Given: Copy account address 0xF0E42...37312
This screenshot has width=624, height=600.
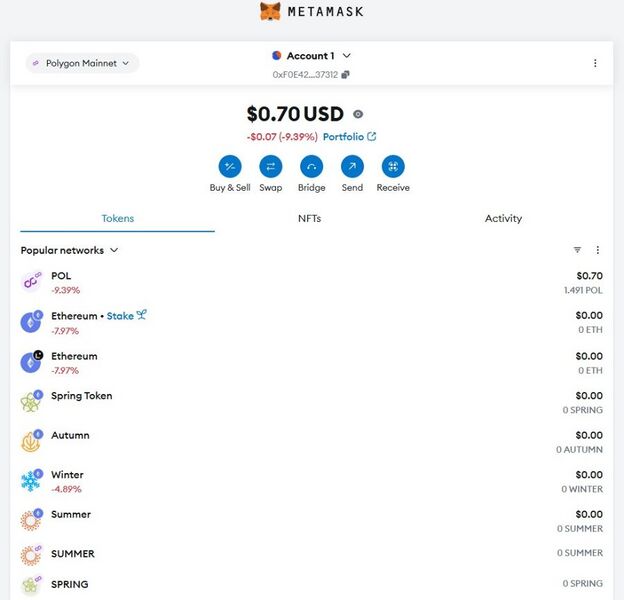Looking at the screenshot, I should (x=345, y=74).
